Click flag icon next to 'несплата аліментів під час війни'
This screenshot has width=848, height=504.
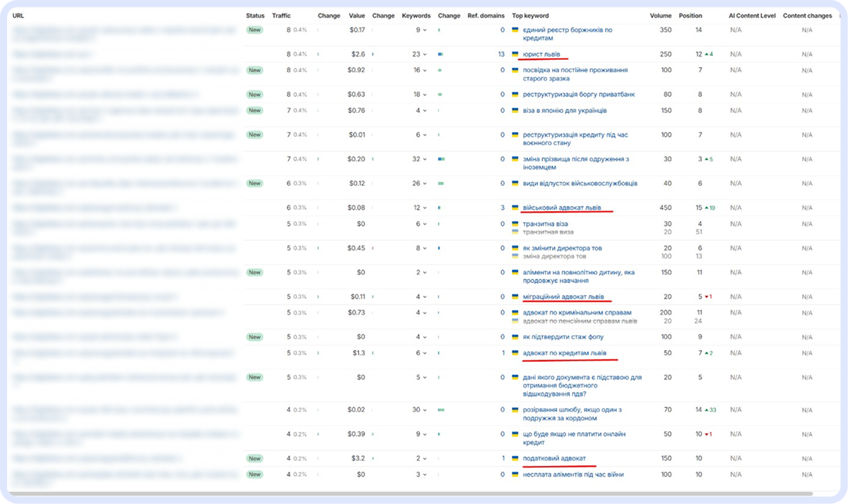tap(515, 475)
